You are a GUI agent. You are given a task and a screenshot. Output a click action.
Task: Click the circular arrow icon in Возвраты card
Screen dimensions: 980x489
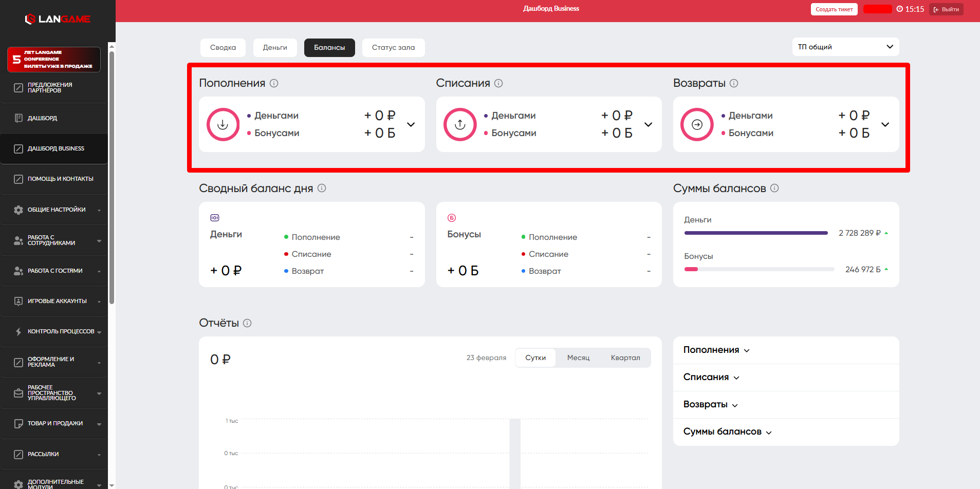[697, 124]
